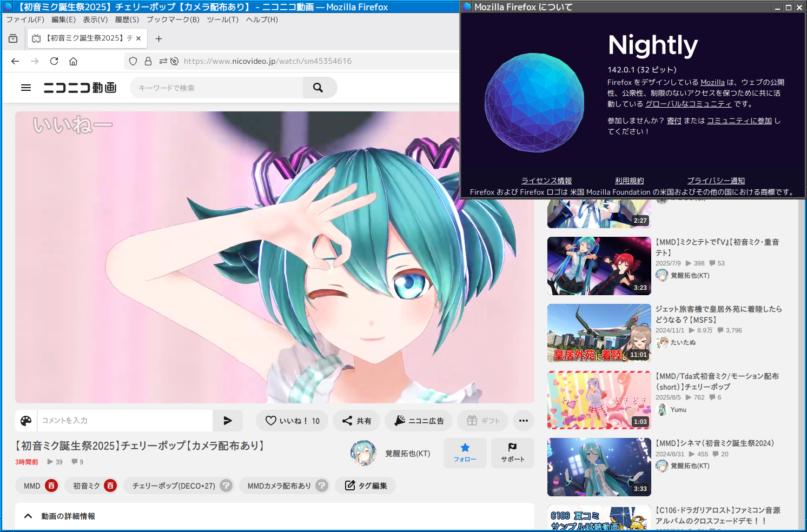Open the comment color palette icon
807x532 pixels.
[26, 421]
